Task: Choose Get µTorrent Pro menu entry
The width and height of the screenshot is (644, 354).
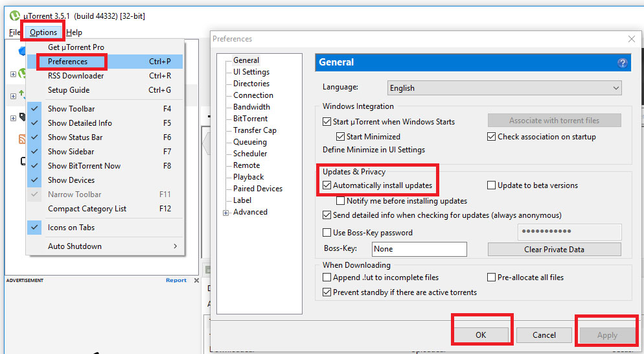Action: tap(105, 47)
